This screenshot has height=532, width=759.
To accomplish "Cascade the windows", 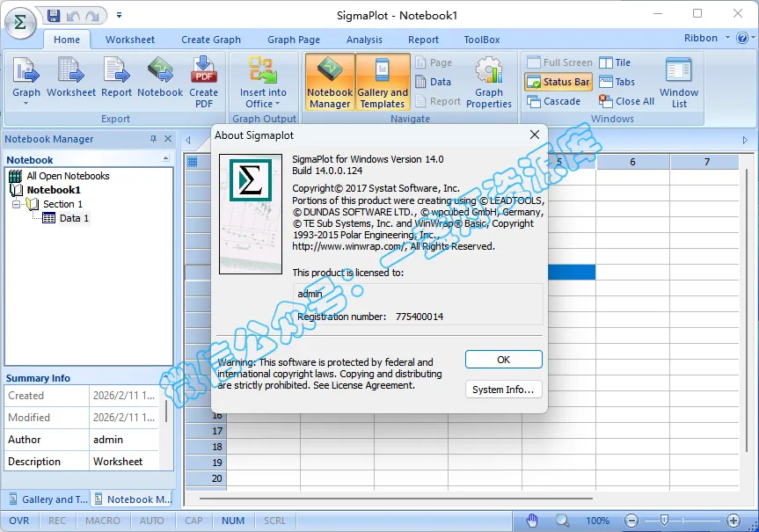I will [x=554, y=101].
